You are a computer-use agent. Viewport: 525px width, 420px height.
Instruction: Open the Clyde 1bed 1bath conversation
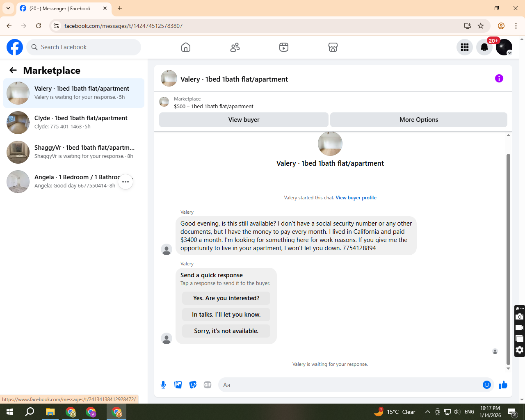coord(74,123)
